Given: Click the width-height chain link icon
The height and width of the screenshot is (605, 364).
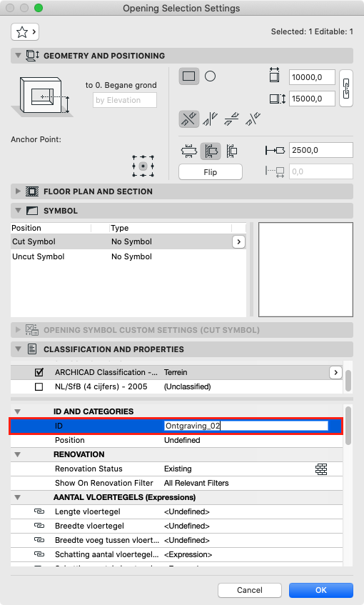Looking at the screenshot, I should click(x=346, y=89).
